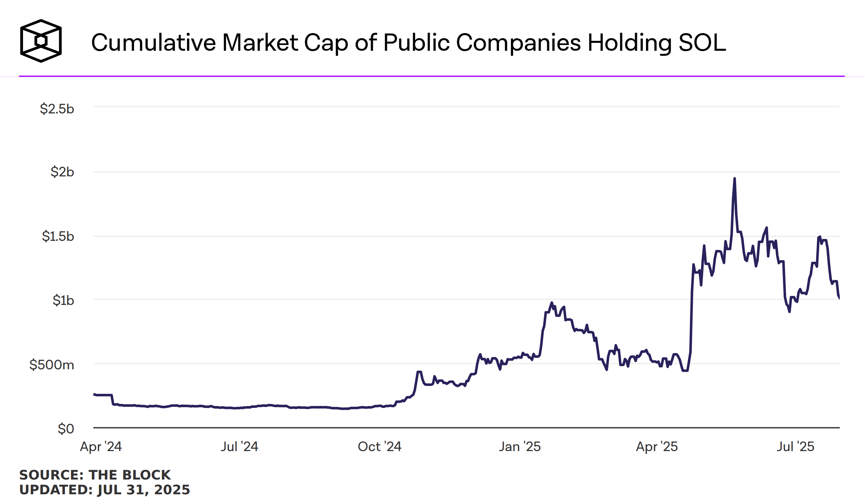Click the line's final endpoint at right edge
This screenshot has width=865, height=504.
[839, 298]
